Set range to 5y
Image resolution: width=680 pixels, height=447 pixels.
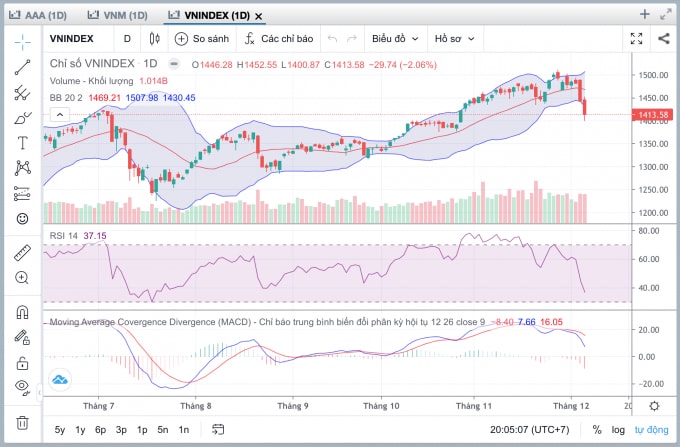[60, 430]
